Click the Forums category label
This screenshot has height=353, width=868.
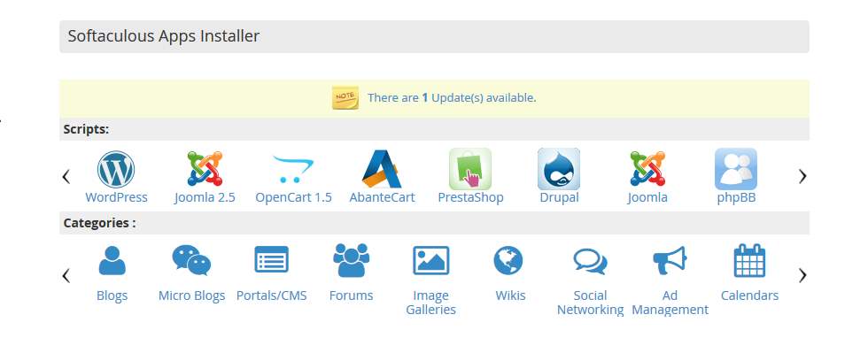[x=351, y=296]
